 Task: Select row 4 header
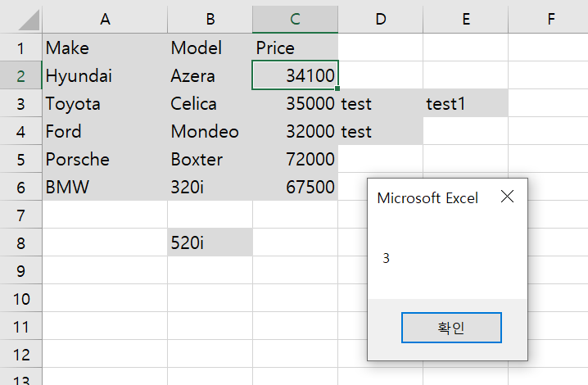[21, 131]
